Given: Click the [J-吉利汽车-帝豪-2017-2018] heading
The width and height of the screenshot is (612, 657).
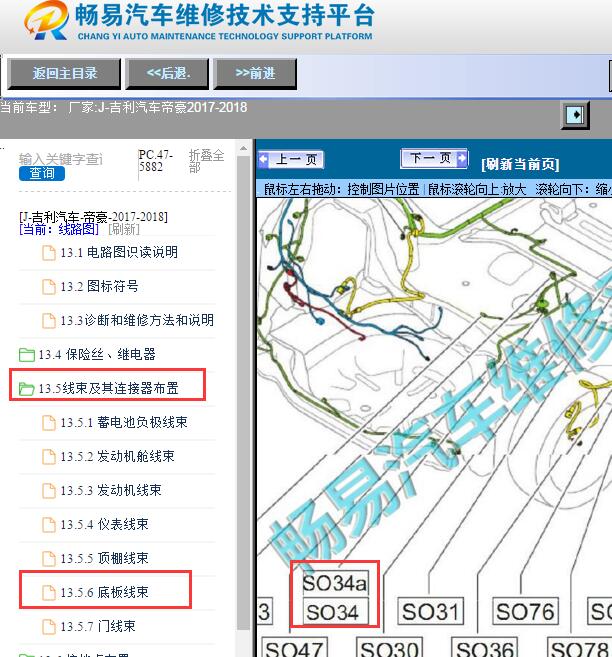Looking at the screenshot, I should pos(93,217).
